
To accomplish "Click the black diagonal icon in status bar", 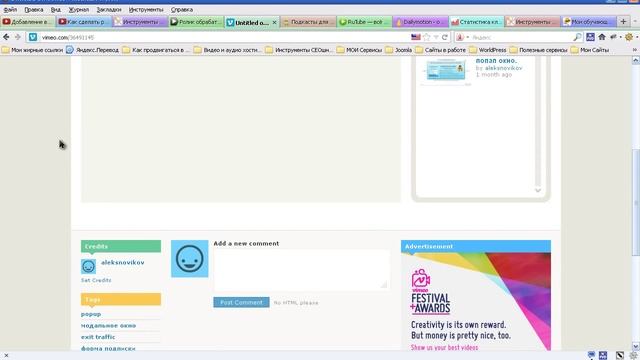I will click(x=620, y=355).
